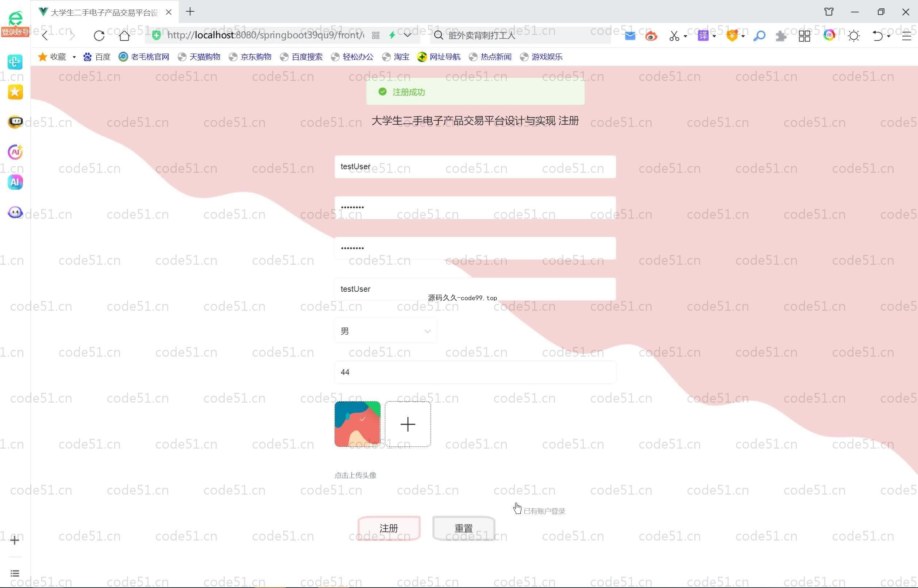This screenshot has height=588, width=918.
Task: Expand the screenshot tool dropdown arrow
Action: [x=685, y=36]
